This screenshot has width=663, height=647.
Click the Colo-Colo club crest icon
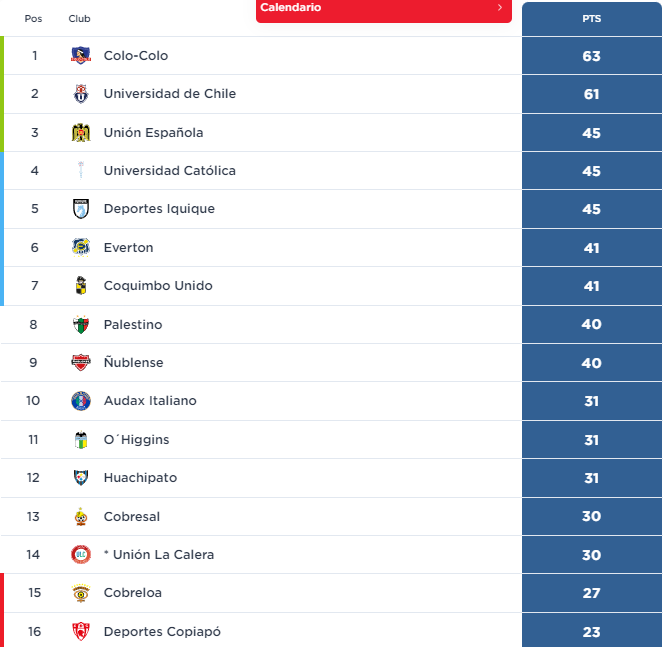click(81, 56)
